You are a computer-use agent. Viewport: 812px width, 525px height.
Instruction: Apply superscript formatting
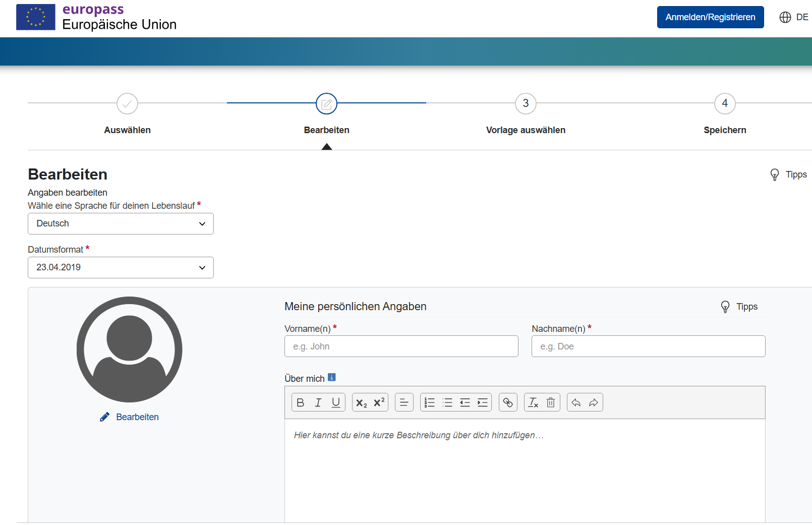(379, 402)
